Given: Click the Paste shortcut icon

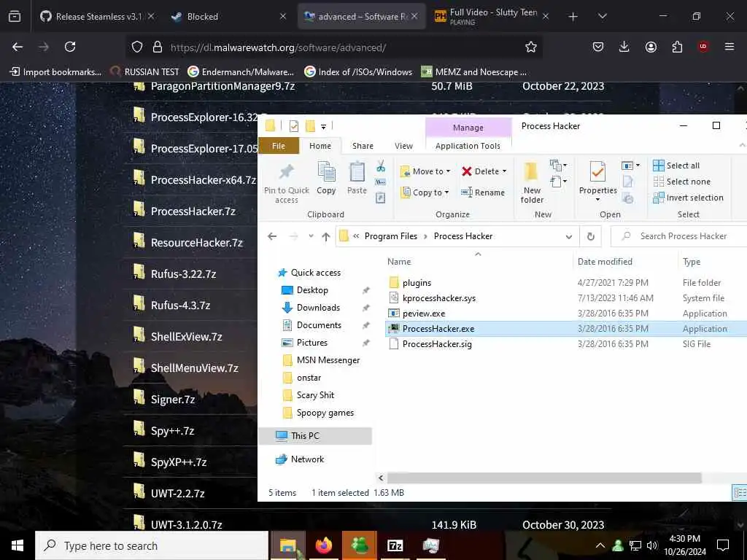Looking at the screenshot, I should (x=381, y=198).
